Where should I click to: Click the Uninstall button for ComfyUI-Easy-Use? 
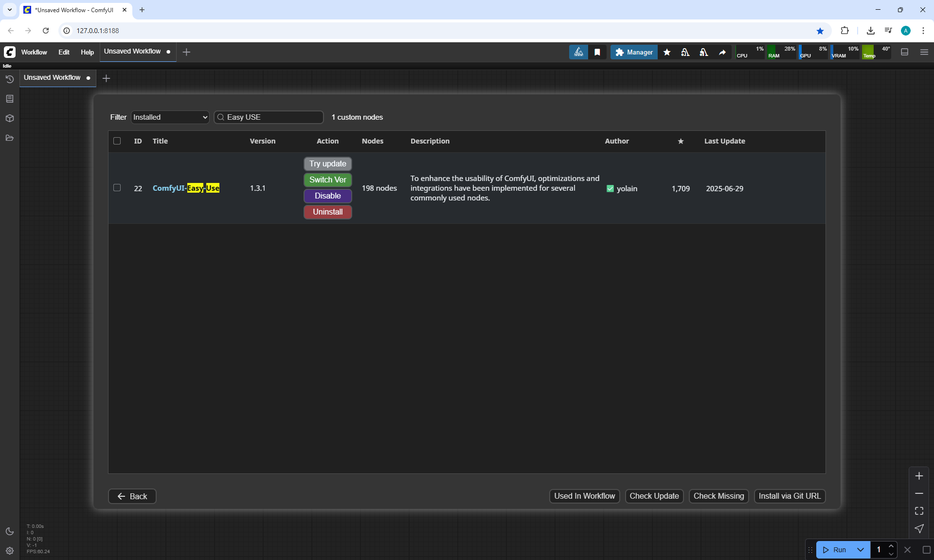pos(327,212)
